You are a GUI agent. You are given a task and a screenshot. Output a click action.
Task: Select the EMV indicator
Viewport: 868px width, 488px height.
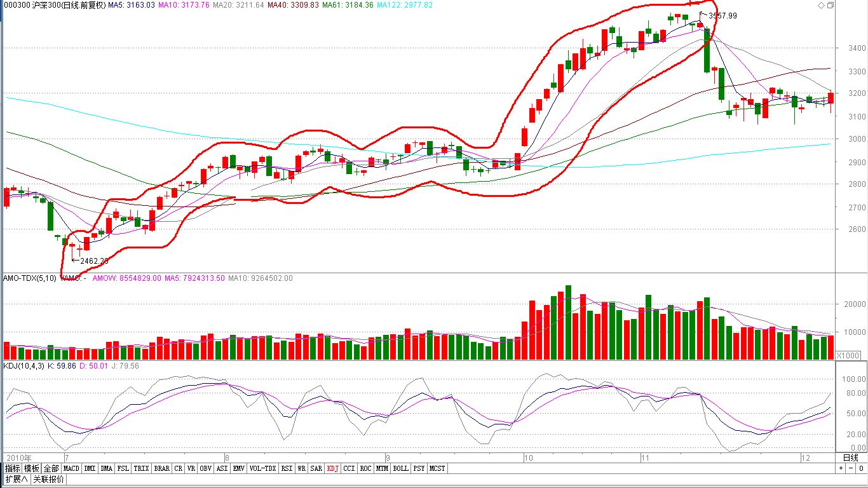pyautogui.click(x=239, y=468)
